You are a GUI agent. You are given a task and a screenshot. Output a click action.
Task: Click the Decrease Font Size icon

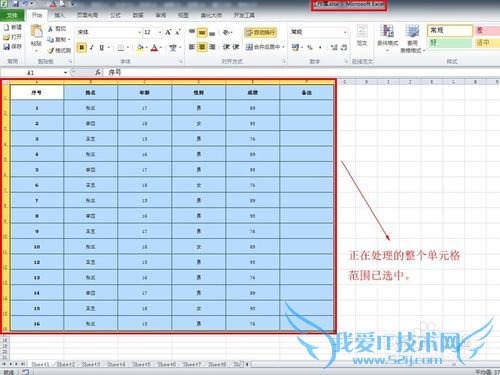(x=178, y=32)
